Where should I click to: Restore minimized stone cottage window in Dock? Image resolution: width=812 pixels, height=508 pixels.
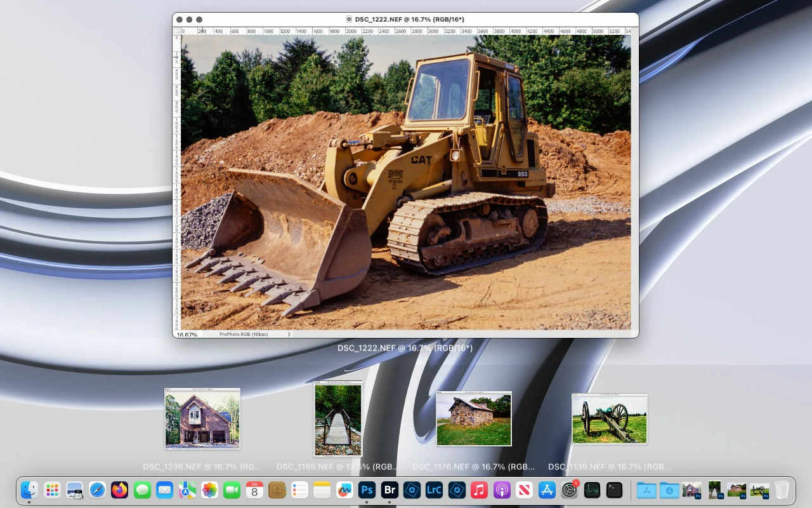[x=737, y=490]
